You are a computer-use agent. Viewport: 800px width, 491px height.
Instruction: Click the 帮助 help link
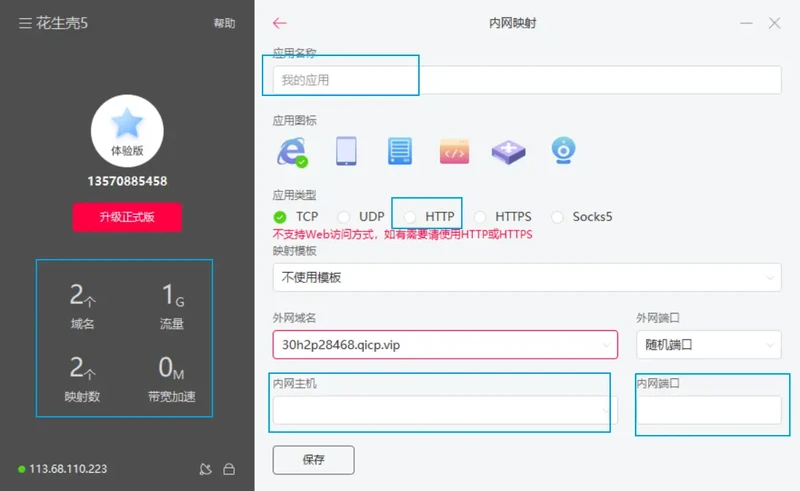point(224,23)
